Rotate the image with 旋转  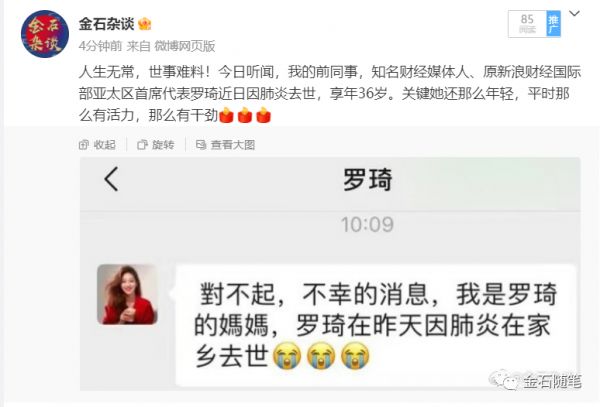[x=156, y=145]
